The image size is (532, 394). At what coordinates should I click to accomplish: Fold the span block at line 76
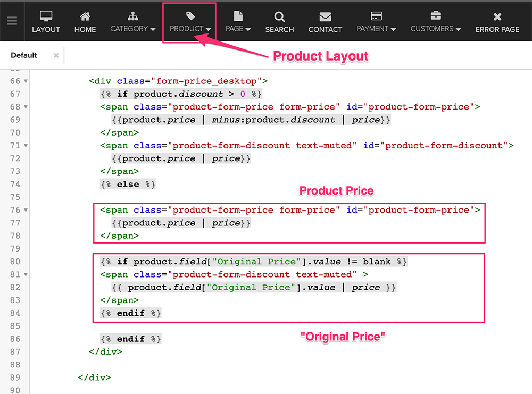[x=26, y=210]
